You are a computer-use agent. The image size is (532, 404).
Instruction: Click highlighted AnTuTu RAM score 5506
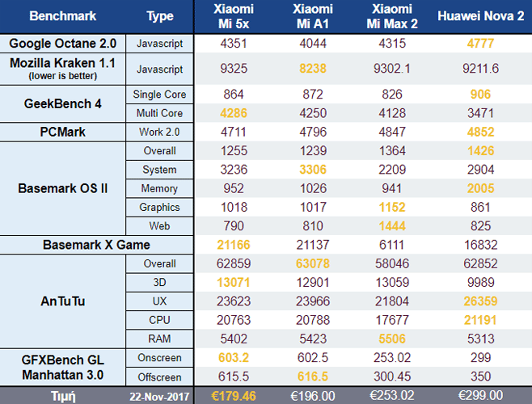click(x=392, y=339)
